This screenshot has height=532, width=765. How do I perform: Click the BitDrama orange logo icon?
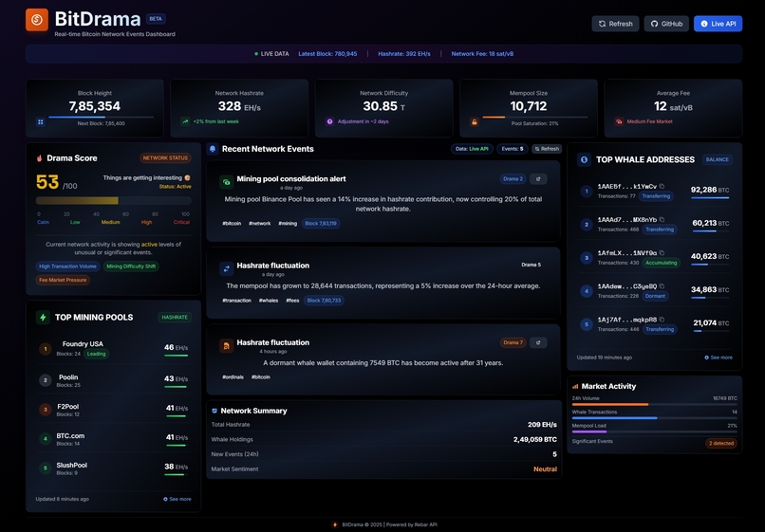[37, 20]
